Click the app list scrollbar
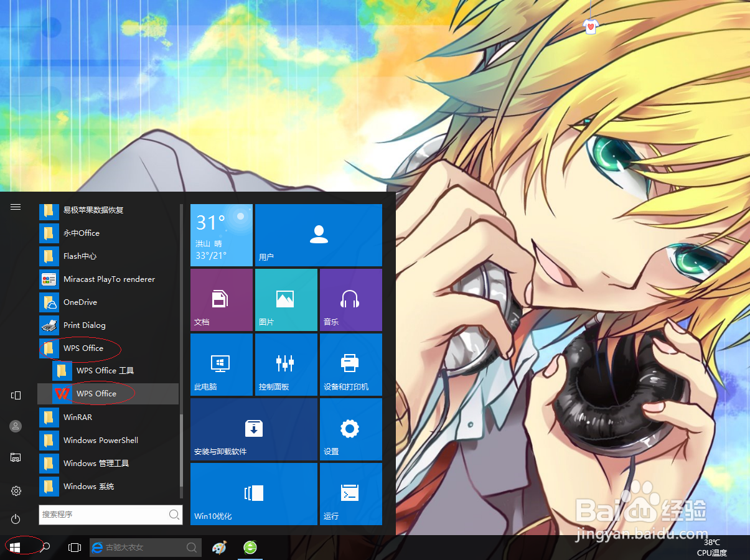 181,451
